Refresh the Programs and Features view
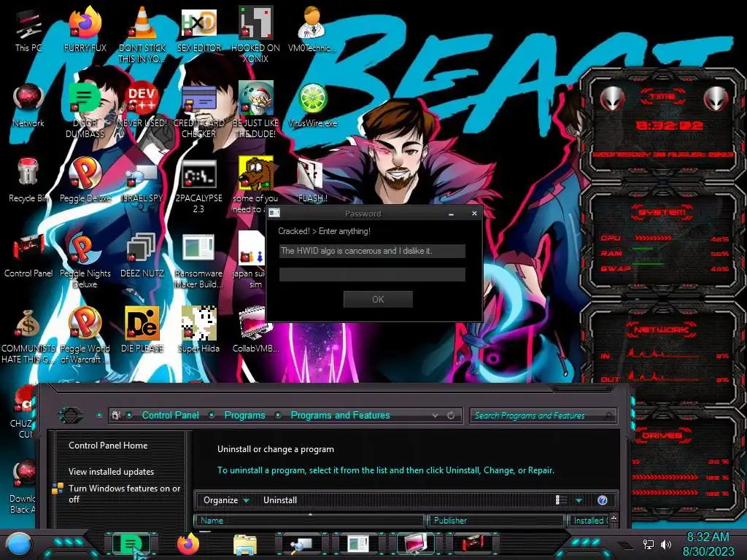 pyautogui.click(x=451, y=415)
